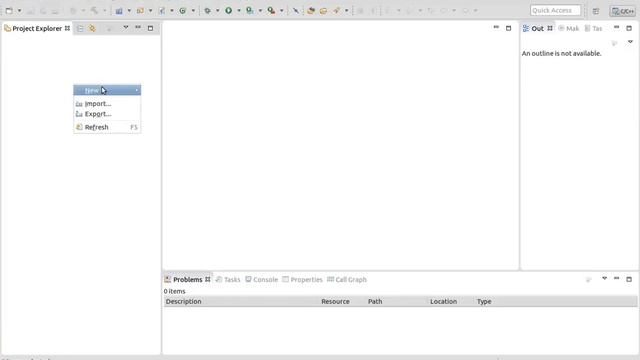Open the Project Explorer view menu arrow
The image size is (640, 360).
[x=126, y=27]
